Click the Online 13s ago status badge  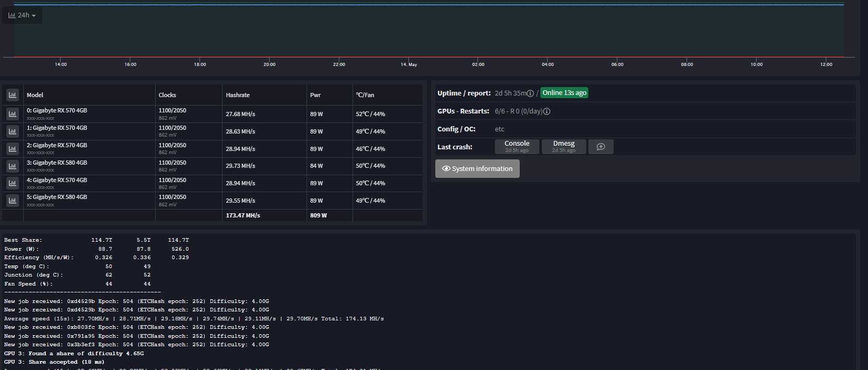[564, 93]
